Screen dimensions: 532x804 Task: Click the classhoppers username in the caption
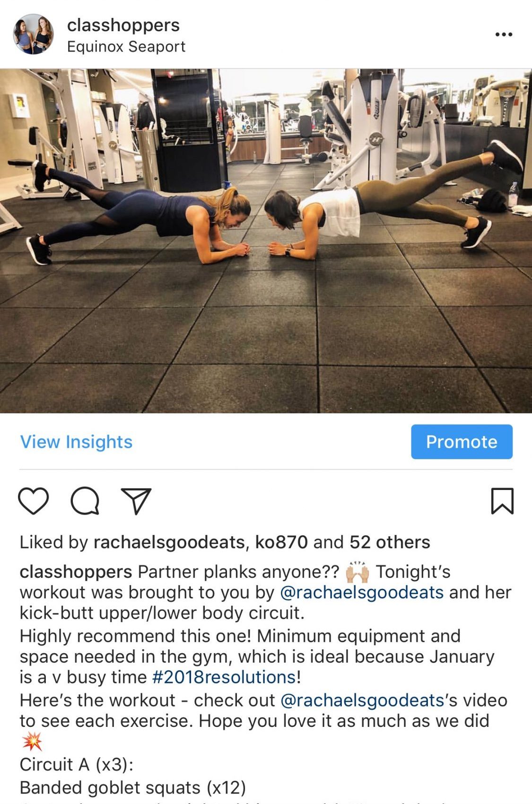click(x=76, y=572)
